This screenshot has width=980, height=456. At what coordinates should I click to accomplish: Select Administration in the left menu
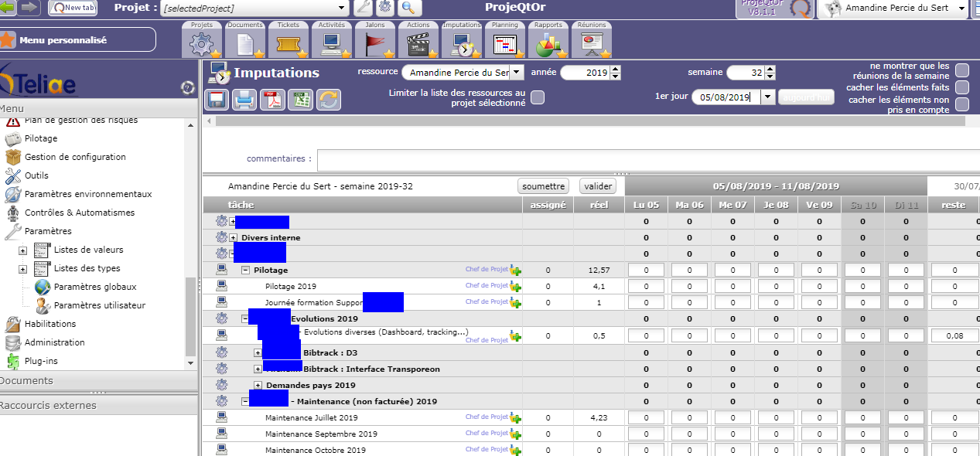(x=54, y=342)
